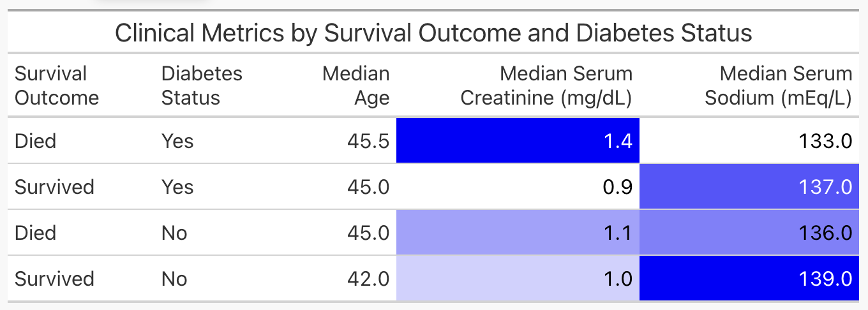Screen dimensions: 868x310
Task: Click "No" in the third data row
Action: click(x=174, y=233)
